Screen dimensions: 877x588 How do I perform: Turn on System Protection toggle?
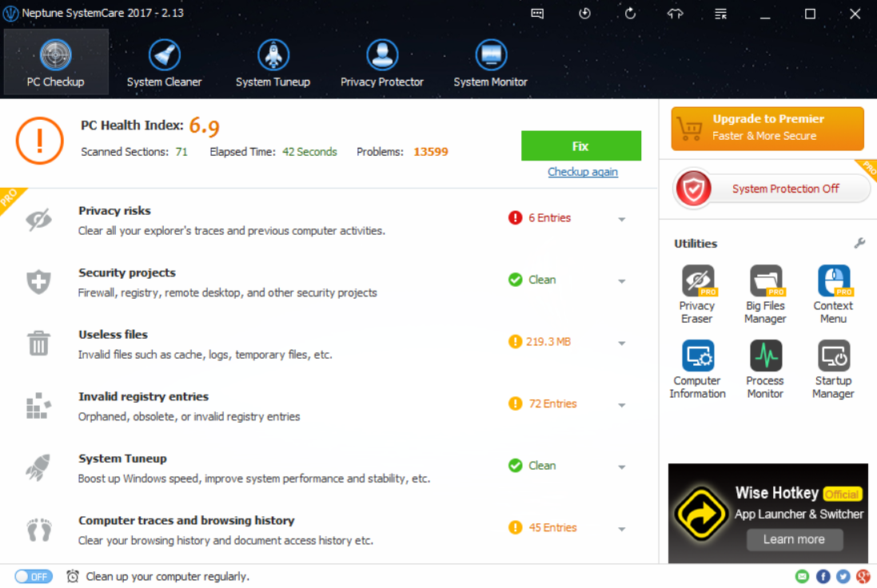tap(771, 189)
